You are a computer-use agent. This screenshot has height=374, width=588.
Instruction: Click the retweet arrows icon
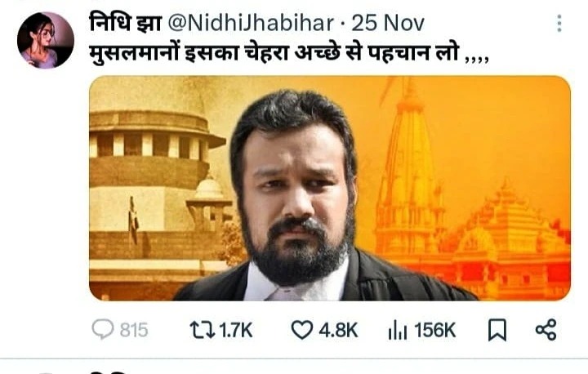(x=203, y=330)
